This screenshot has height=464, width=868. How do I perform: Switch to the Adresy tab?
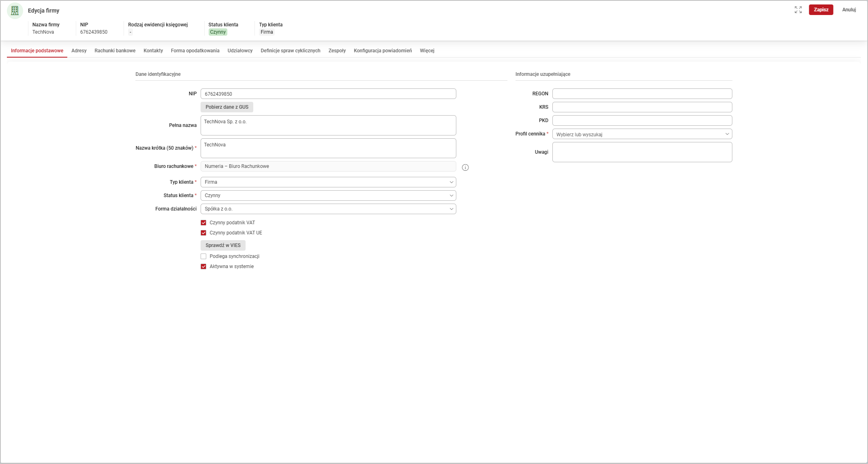[79, 51]
